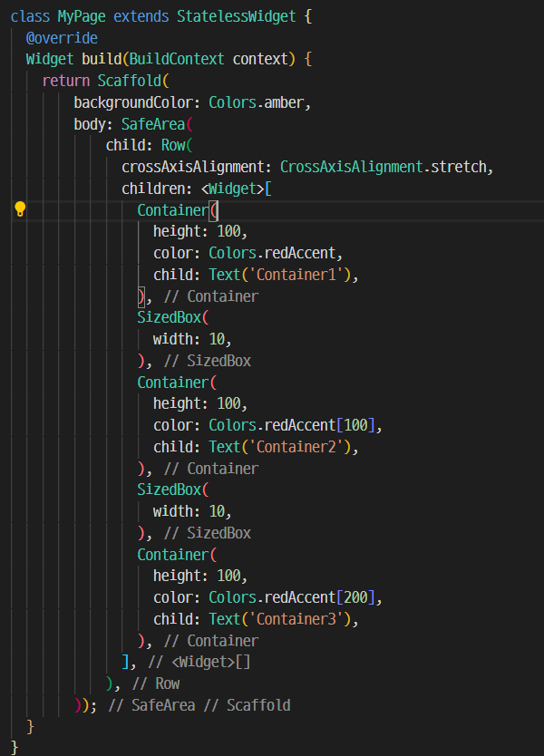Click 'Scaffold(' after return
Image resolution: width=544 pixels, height=756 pixels.
click(133, 81)
